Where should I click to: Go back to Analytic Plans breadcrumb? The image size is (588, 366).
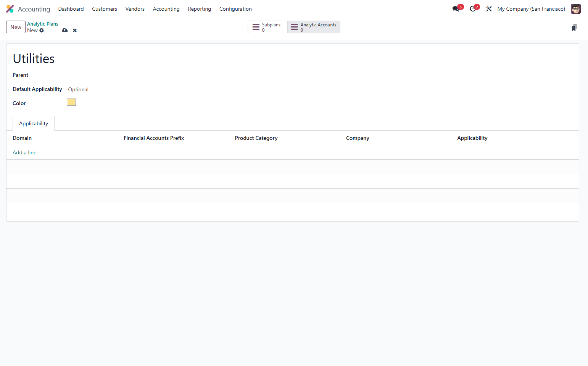click(x=43, y=24)
